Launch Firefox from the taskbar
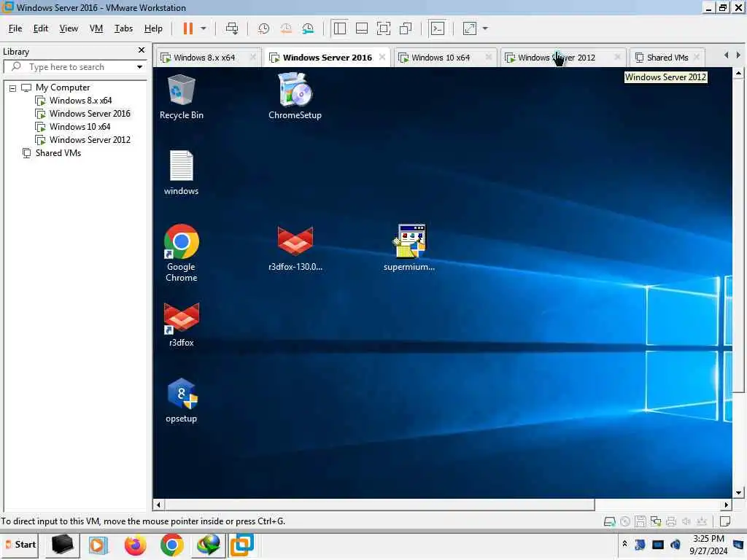 coord(135,545)
